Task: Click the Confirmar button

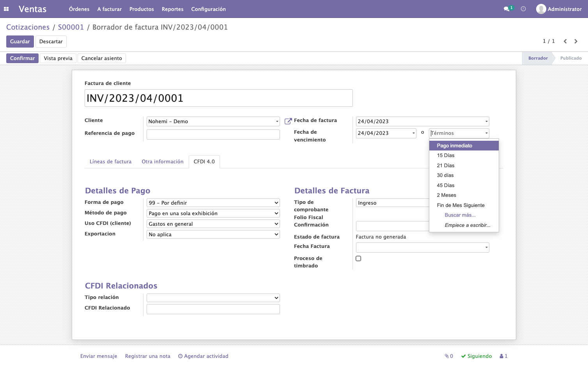Action: [x=22, y=58]
